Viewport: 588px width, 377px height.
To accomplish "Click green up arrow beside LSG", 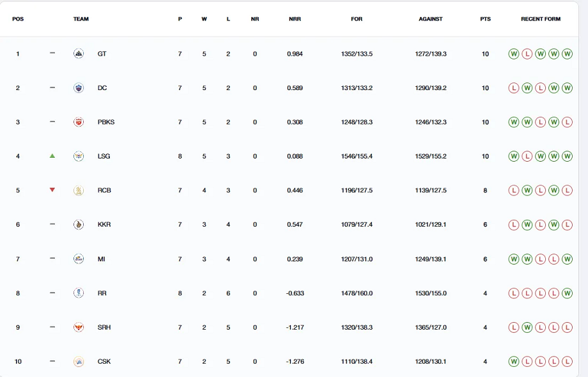I will tap(52, 156).
